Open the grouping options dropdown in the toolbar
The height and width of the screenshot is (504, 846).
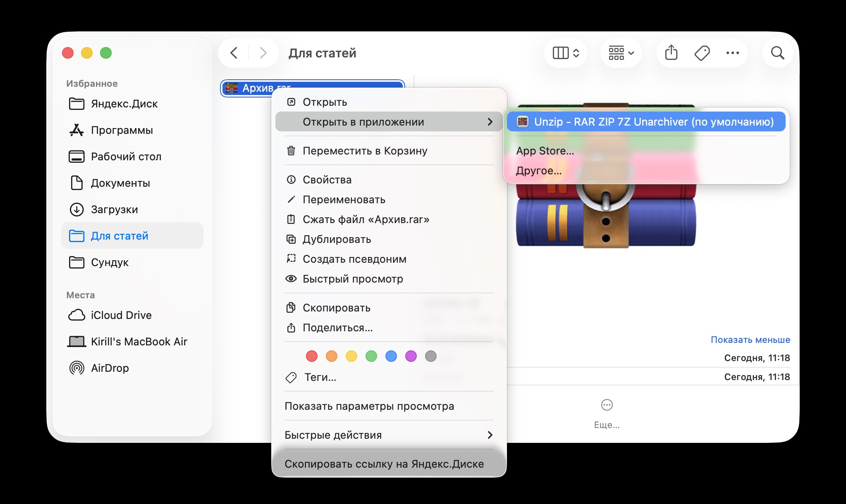(621, 53)
